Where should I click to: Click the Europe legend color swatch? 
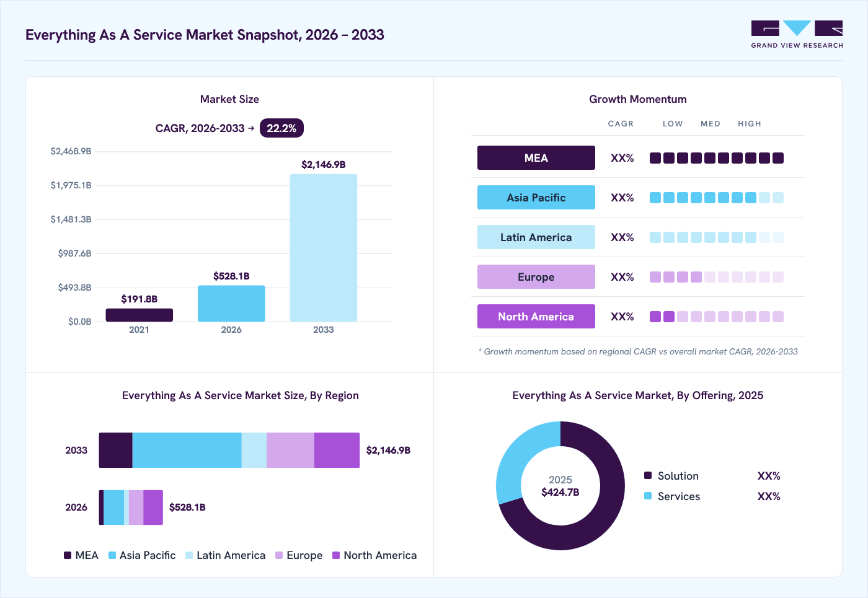click(x=279, y=555)
